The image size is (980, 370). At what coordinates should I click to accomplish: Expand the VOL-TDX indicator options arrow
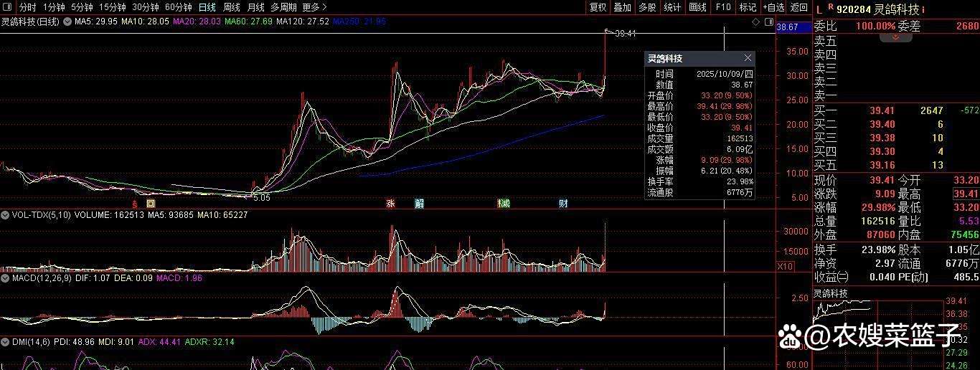4,214
